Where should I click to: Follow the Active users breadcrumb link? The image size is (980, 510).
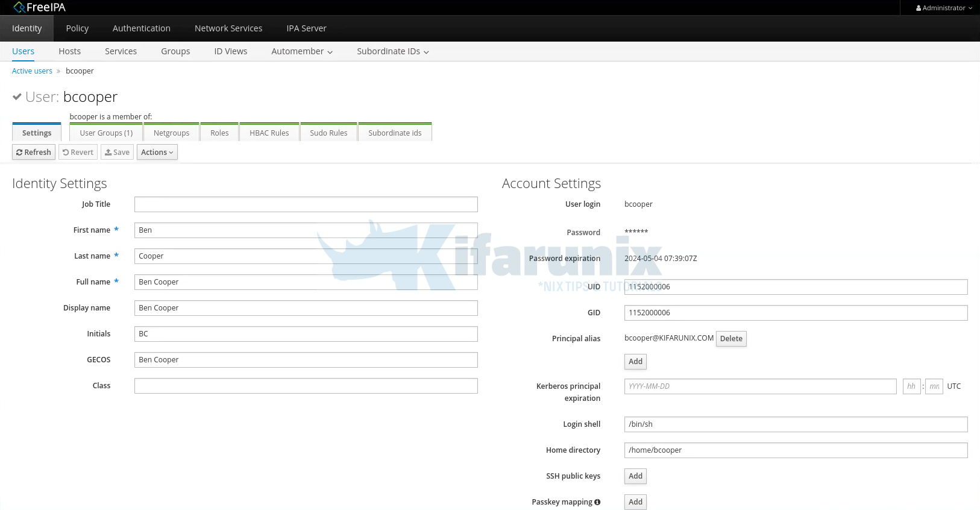tap(32, 71)
